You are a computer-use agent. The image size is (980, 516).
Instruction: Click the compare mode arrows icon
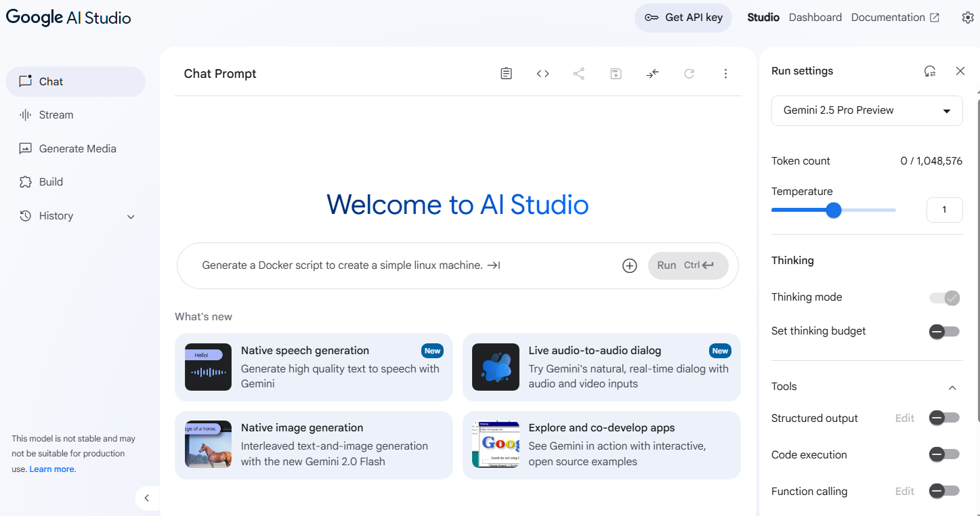[x=652, y=73]
